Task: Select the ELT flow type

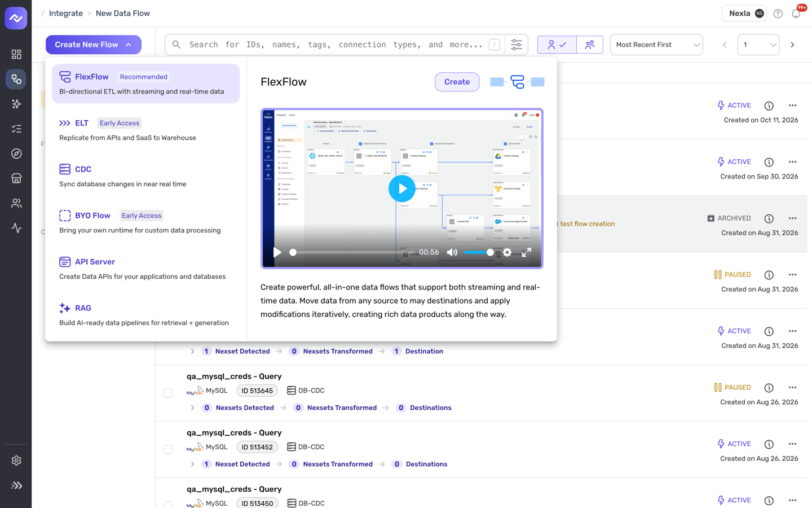Action: [145, 130]
